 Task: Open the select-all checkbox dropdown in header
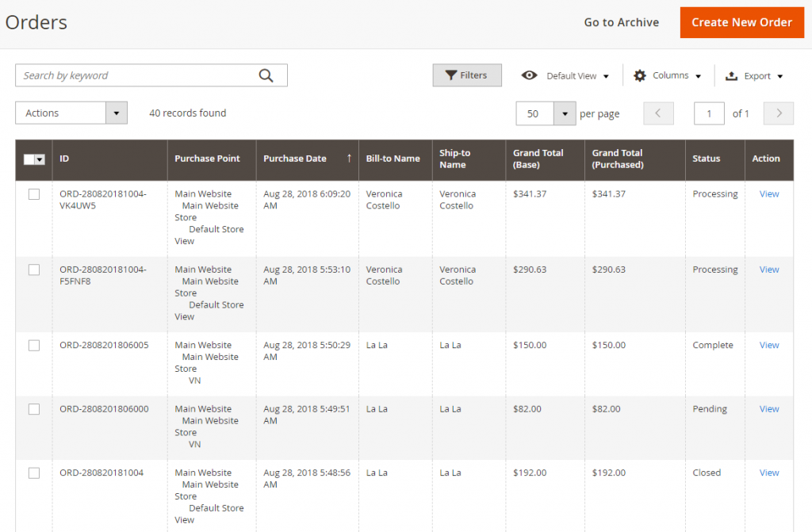(x=40, y=159)
